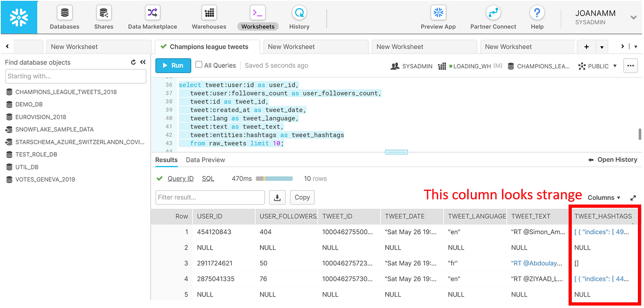Expand results pane to full screen
The width and height of the screenshot is (644, 308).
tap(634, 198)
